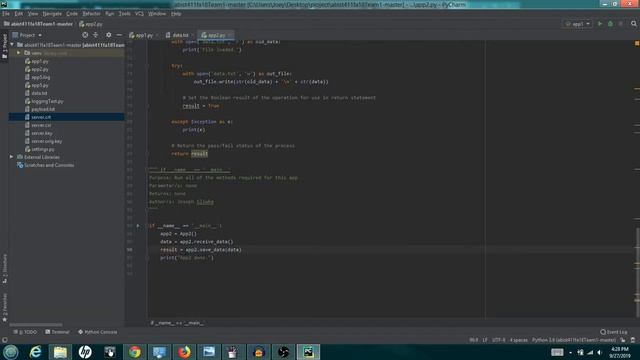Click the volume icon in system tray

click(x=600, y=352)
